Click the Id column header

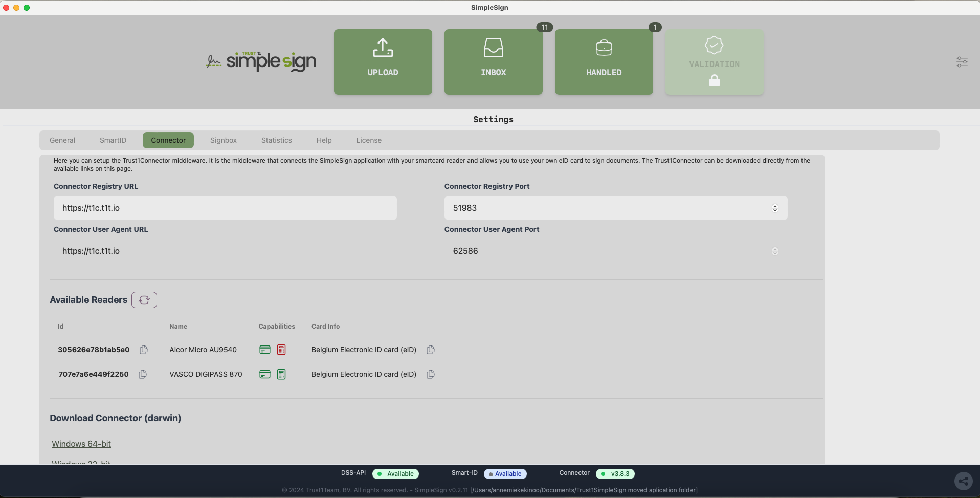coord(60,327)
